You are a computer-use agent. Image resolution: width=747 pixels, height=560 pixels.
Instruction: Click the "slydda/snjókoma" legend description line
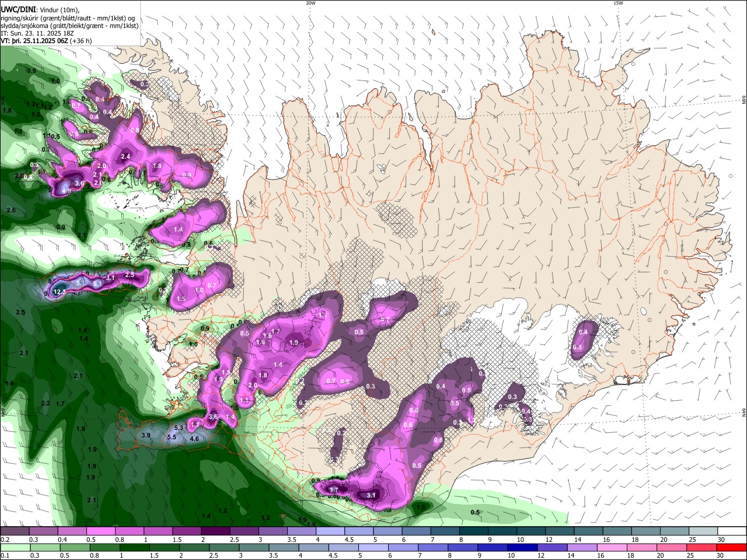click(69, 26)
